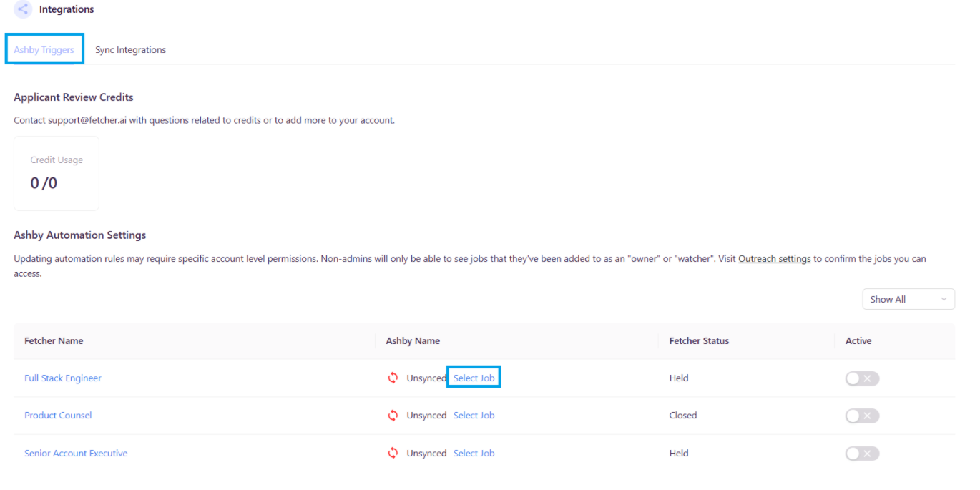Click the Integrations share icon
The image size is (980, 490).
click(23, 9)
